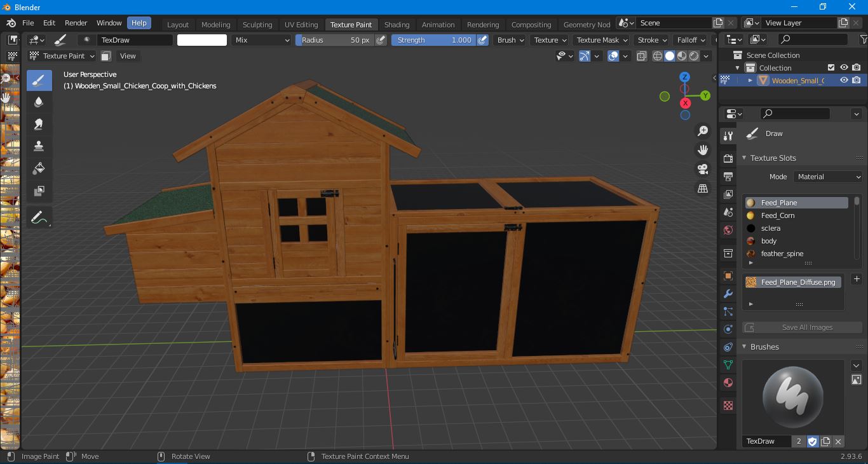Disable Collection in renders

pyautogui.click(x=857, y=67)
